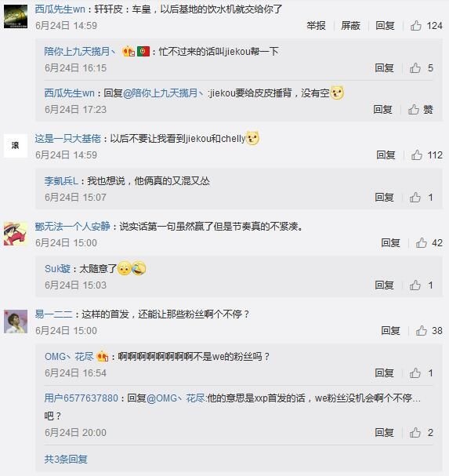Open 西瓜先生wn's profile avatar

(x=16, y=16)
